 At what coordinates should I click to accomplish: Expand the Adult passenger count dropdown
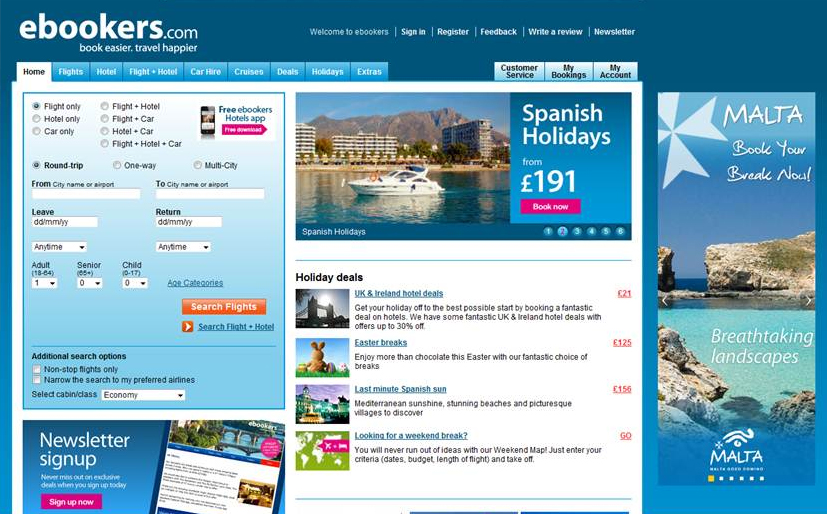[x=44, y=283]
